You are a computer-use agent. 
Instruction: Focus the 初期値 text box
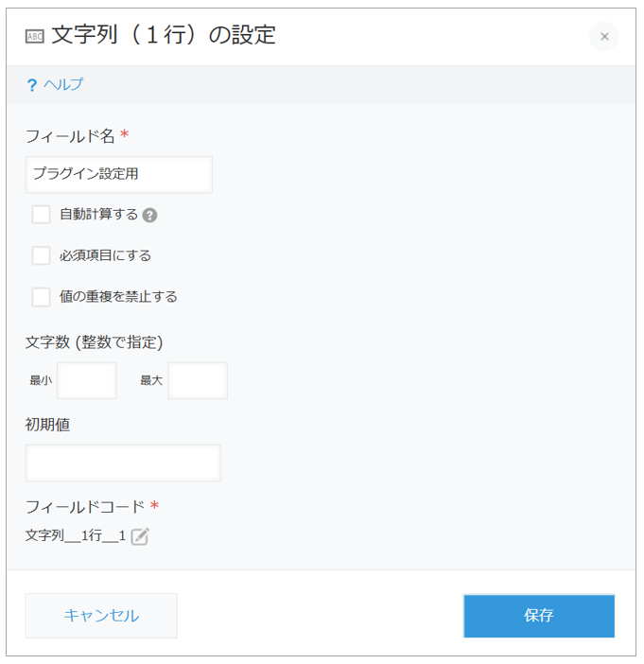pyautogui.click(x=123, y=463)
